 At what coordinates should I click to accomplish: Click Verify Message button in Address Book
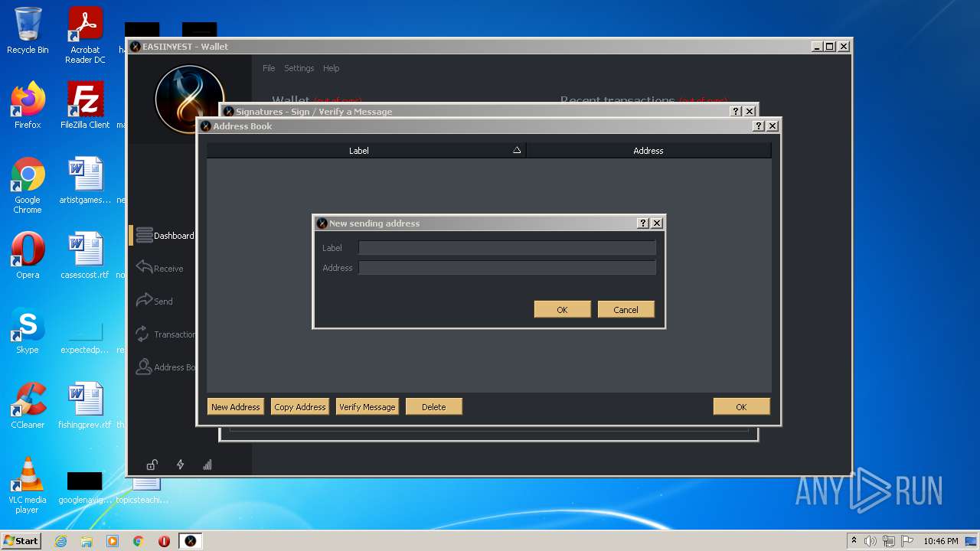coord(367,407)
